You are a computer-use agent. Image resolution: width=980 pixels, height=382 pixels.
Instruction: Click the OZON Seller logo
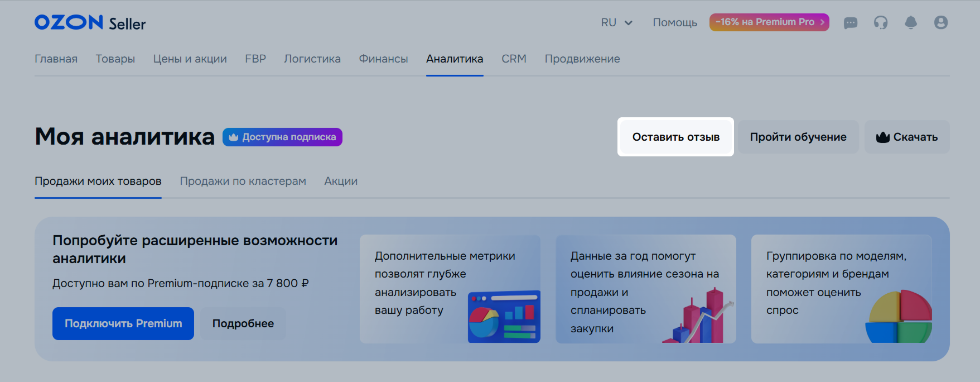[x=90, y=23]
